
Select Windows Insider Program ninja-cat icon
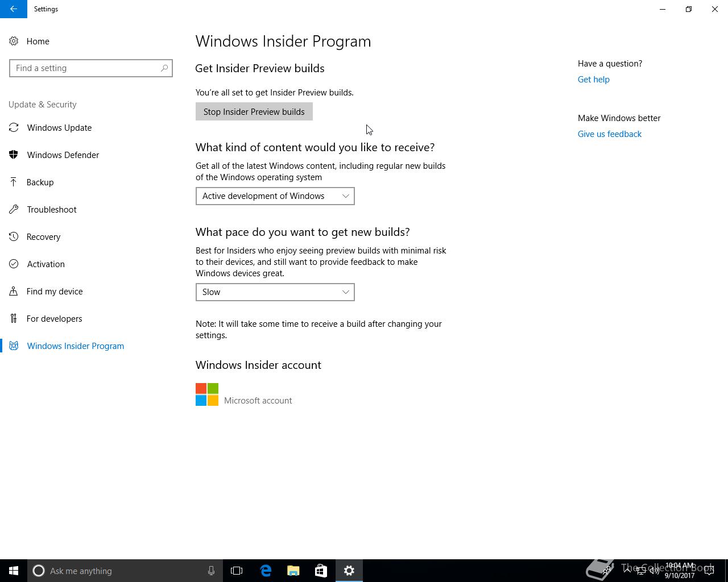[14, 346]
